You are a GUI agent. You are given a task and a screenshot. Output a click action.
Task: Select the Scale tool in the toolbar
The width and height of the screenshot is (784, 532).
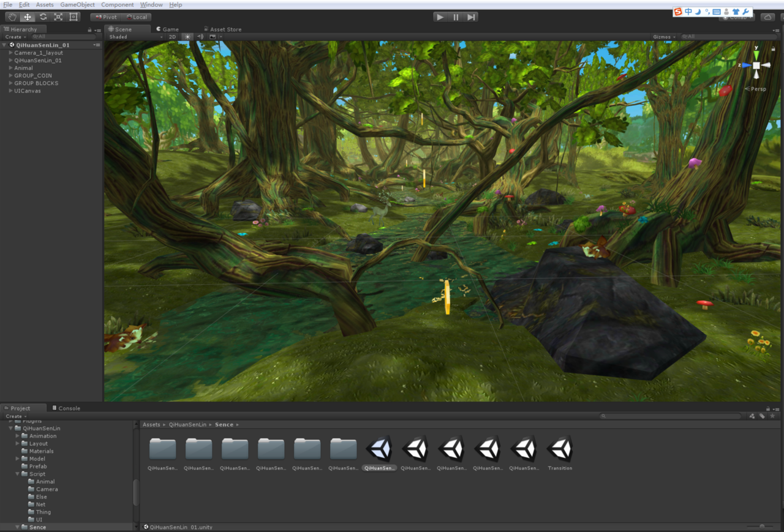58,17
